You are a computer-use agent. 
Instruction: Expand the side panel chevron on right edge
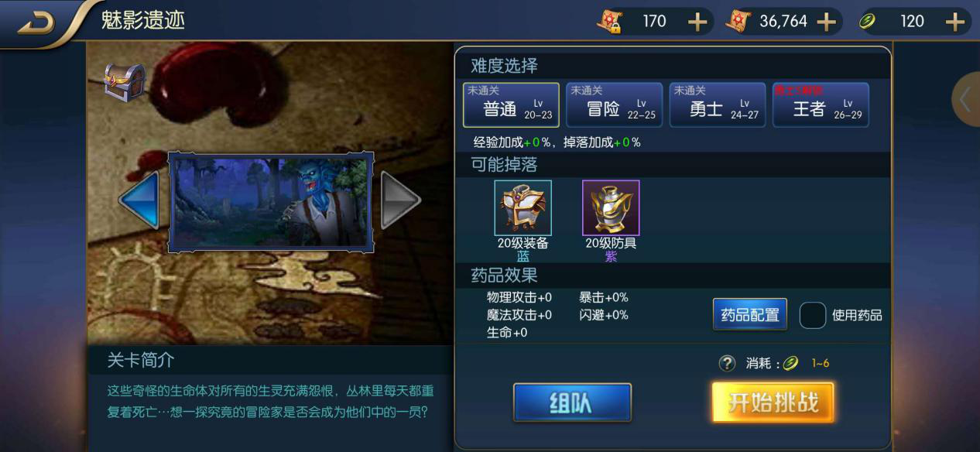click(x=966, y=99)
